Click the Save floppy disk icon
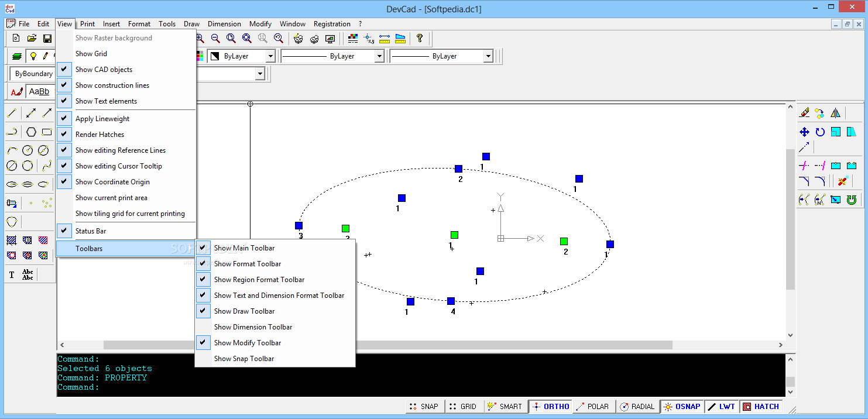Image resolution: width=868 pixels, height=419 pixels. point(47,39)
